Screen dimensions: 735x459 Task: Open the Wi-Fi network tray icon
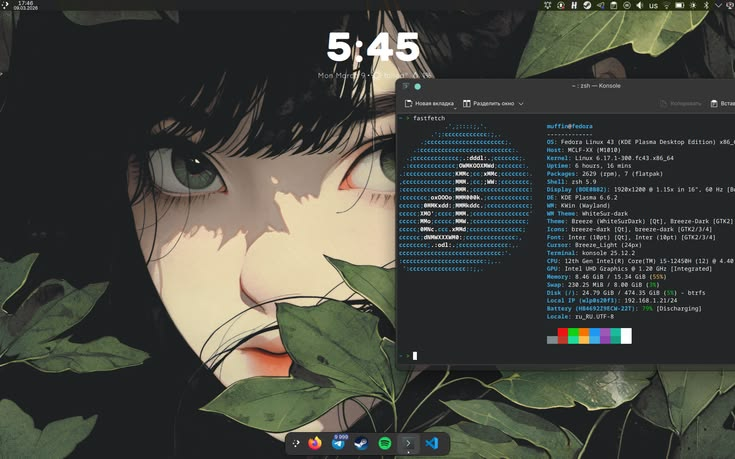pos(667,5)
